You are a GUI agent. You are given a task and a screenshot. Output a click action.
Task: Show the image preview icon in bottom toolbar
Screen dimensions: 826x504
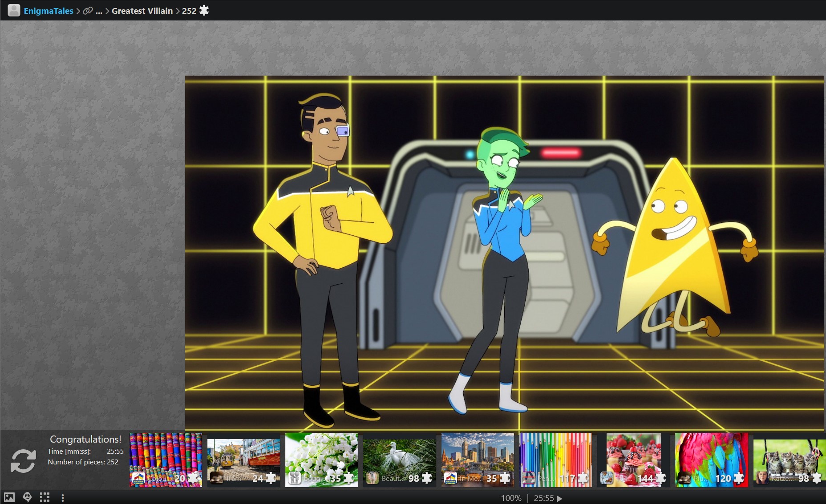(x=9, y=497)
